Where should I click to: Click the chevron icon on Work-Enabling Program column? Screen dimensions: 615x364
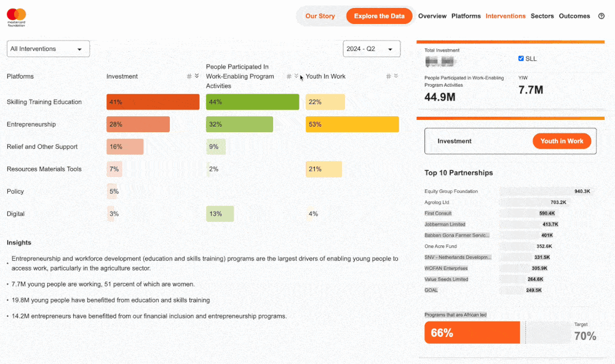coord(296,76)
